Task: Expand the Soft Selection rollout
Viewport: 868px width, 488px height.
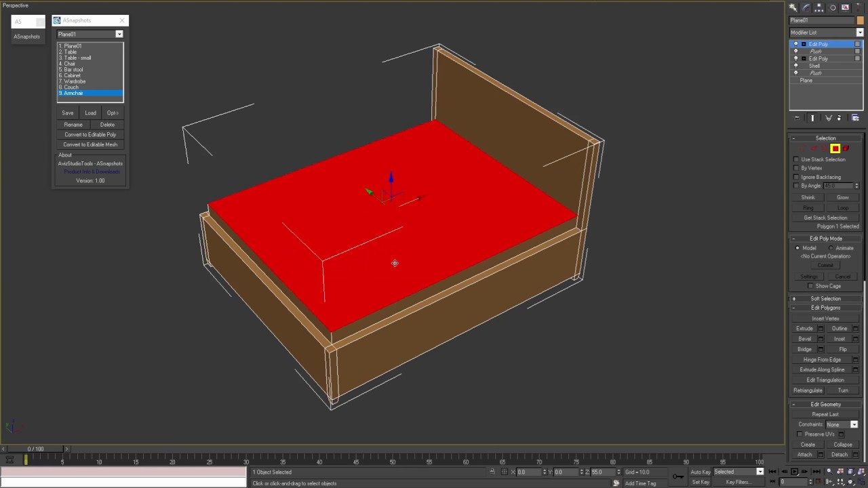Action: pos(825,298)
